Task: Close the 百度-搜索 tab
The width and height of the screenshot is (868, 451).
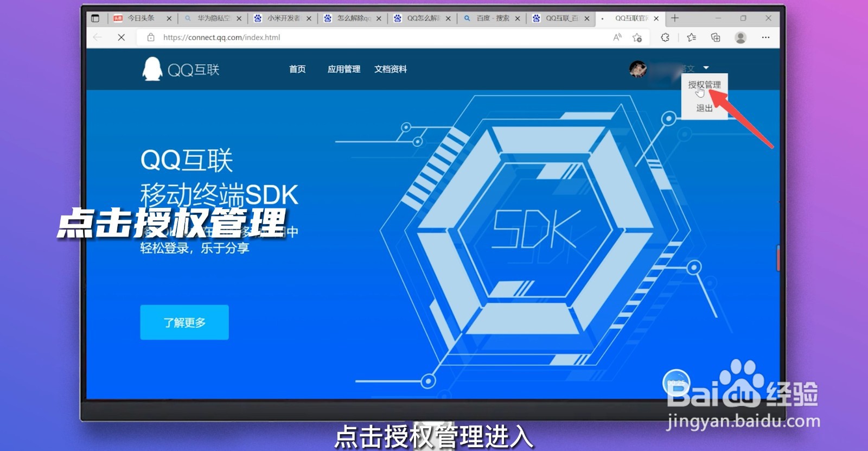Action: point(518,18)
